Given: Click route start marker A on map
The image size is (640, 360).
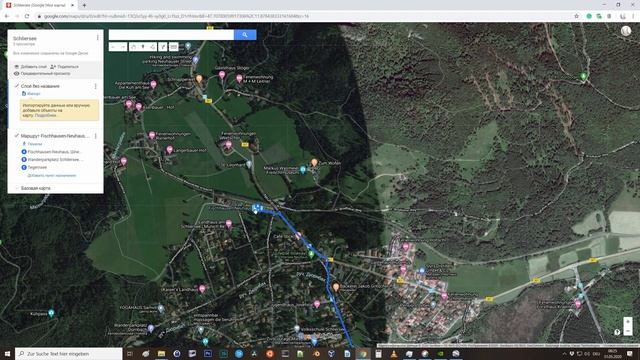Looking at the screenshot, I should pyautogui.click(x=256, y=208).
